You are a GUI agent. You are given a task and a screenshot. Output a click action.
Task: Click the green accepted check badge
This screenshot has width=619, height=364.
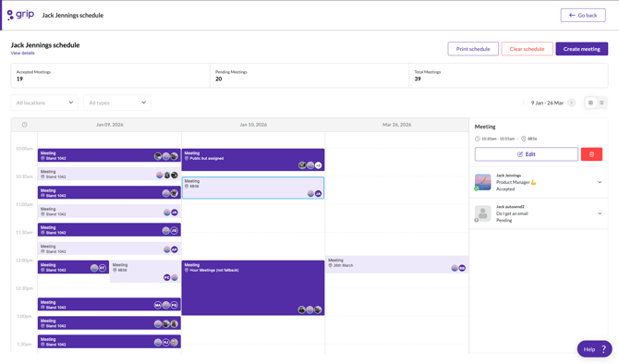pyautogui.click(x=476, y=188)
